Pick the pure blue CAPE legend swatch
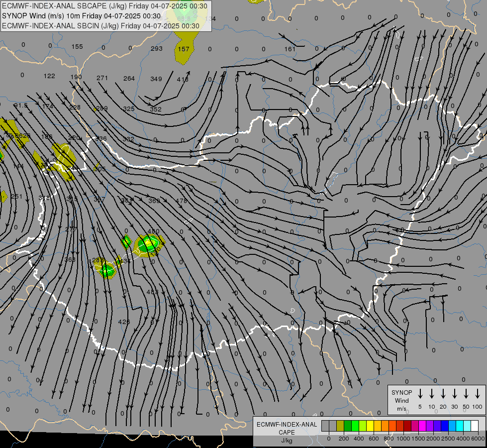 (445, 426)
